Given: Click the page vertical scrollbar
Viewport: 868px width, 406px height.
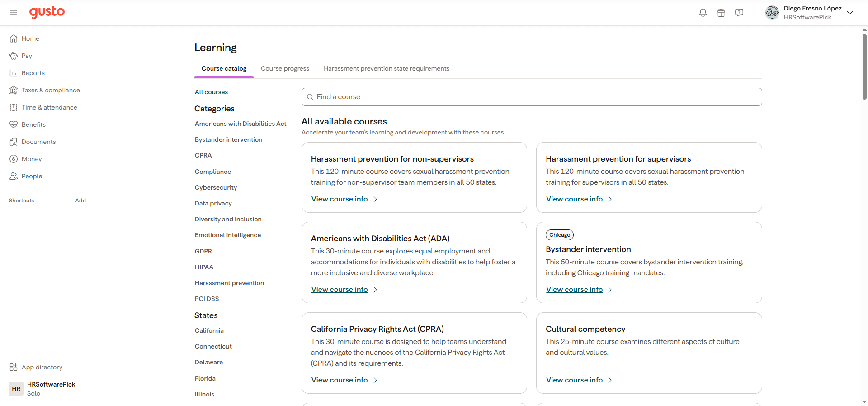Looking at the screenshot, I should (x=864, y=66).
